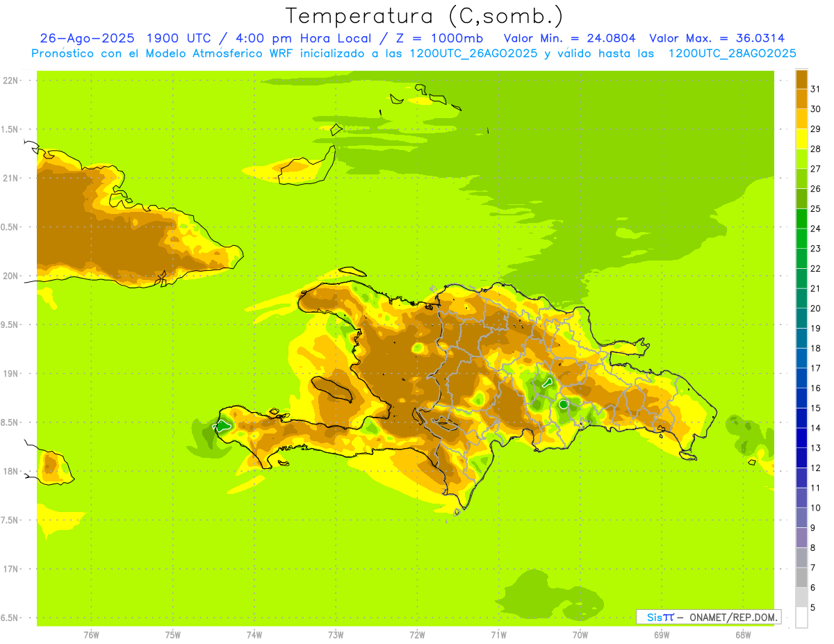Click the colorbar value label 9
The image size is (834, 644).
[x=813, y=528]
